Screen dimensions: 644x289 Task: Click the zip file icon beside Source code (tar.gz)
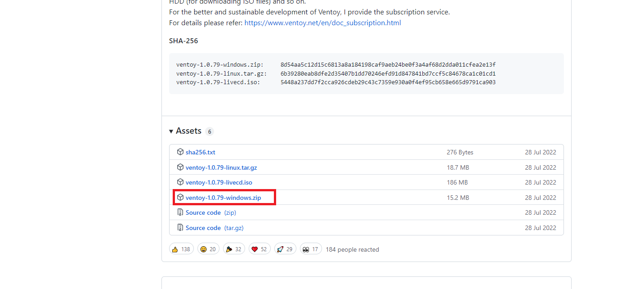[x=180, y=228]
